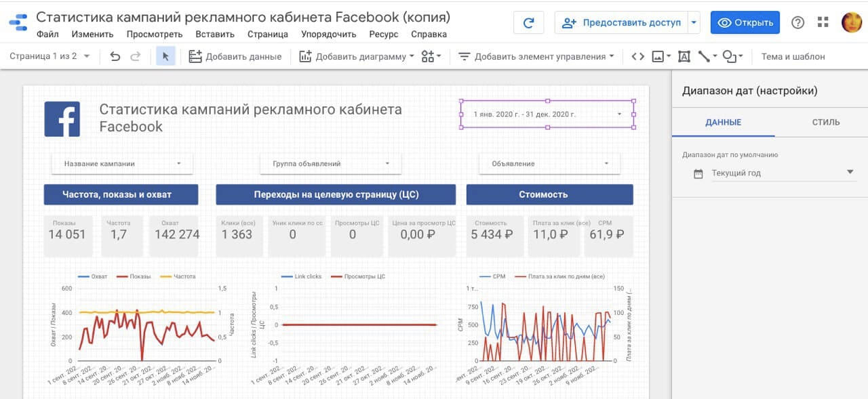Open the 'Справка' menu

click(x=429, y=34)
